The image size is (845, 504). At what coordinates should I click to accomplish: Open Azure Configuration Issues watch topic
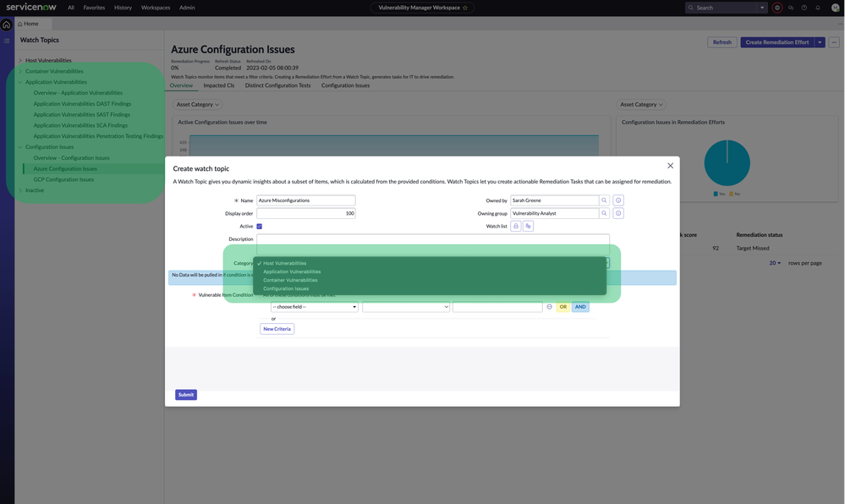(65, 169)
